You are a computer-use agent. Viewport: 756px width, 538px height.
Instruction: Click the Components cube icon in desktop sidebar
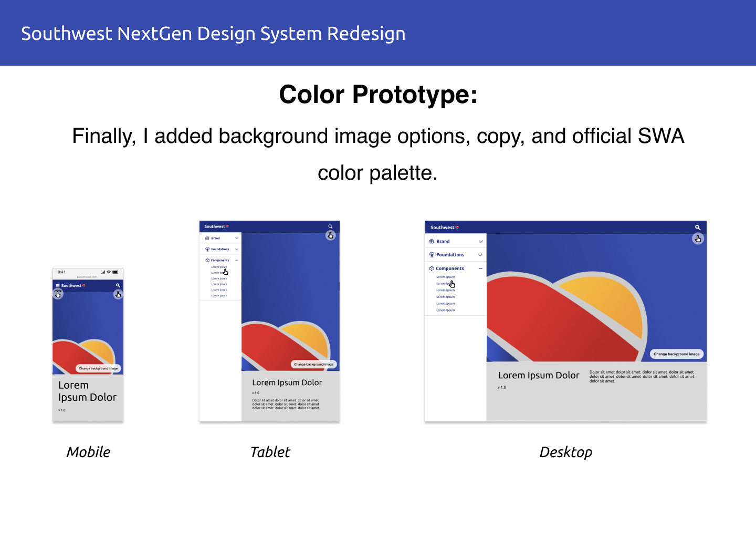click(x=432, y=268)
